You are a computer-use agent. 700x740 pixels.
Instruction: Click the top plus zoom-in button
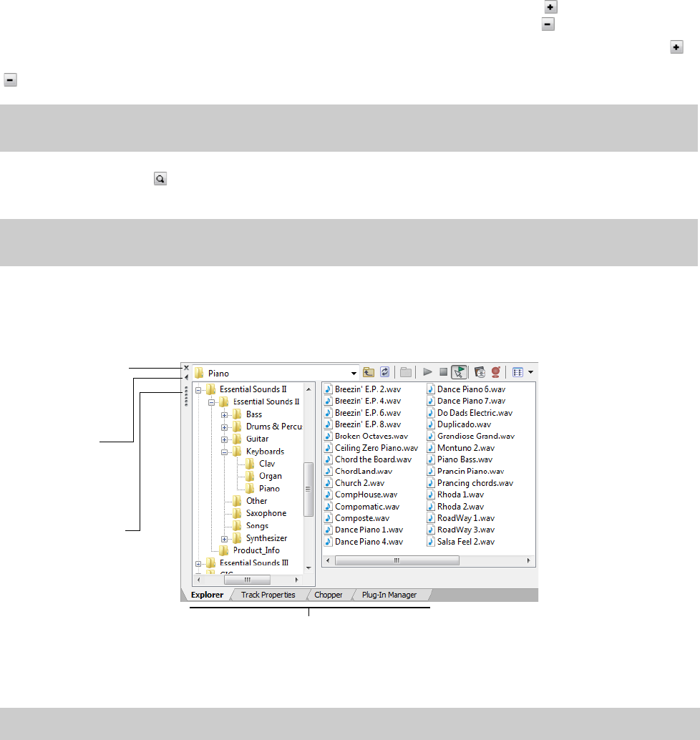[550, 7]
